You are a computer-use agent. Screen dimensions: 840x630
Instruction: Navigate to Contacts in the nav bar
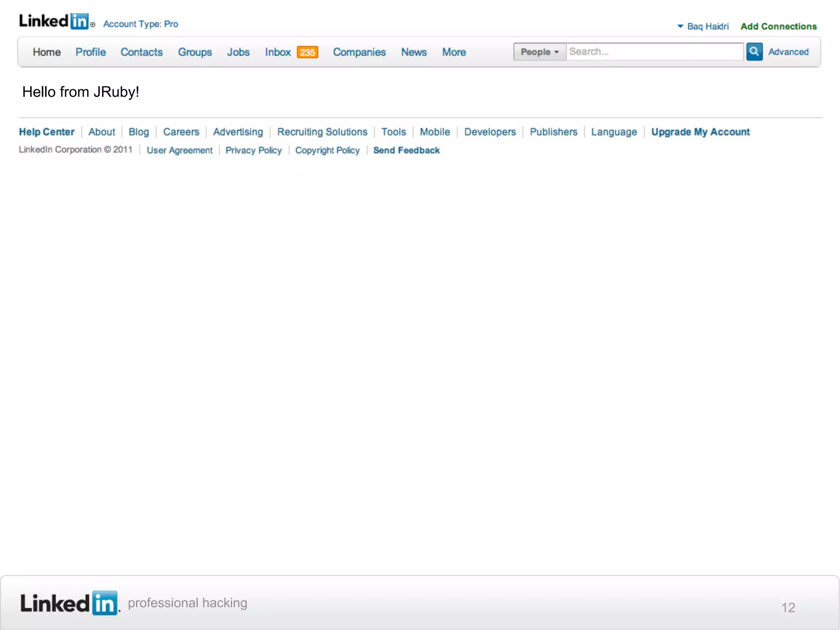coord(142,52)
